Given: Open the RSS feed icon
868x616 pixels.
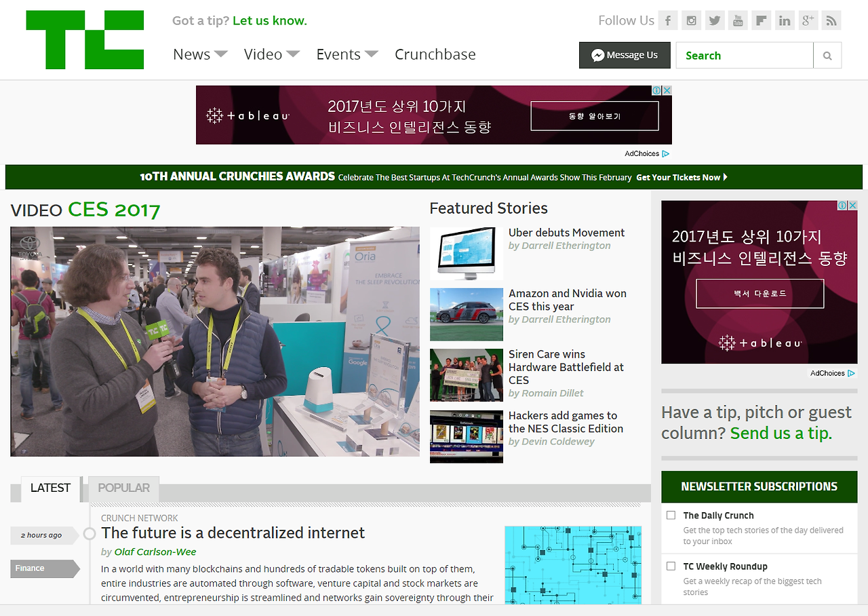Looking at the screenshot, I should tap(831, 20).
